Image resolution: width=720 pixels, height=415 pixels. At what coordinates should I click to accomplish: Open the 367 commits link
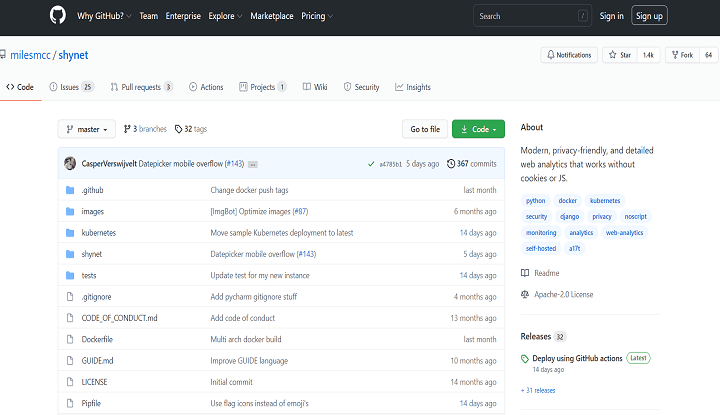tap(472, 163)
